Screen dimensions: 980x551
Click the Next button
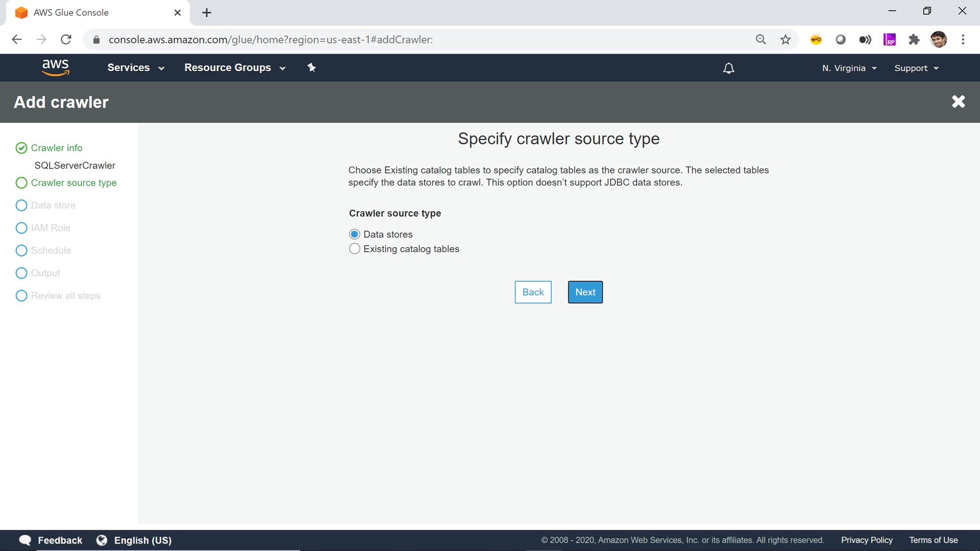[x=585, y=292]
